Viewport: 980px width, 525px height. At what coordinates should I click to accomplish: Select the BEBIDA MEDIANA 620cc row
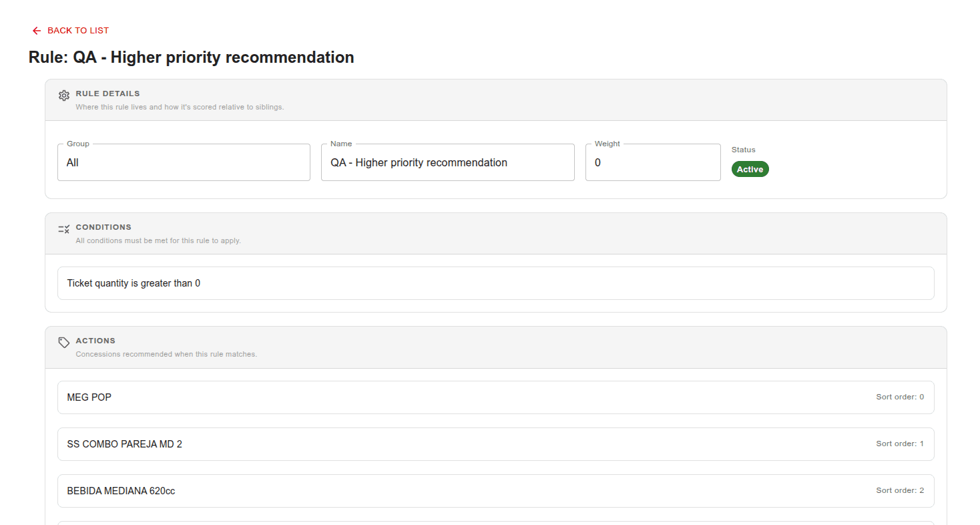(x=495, y=491)
